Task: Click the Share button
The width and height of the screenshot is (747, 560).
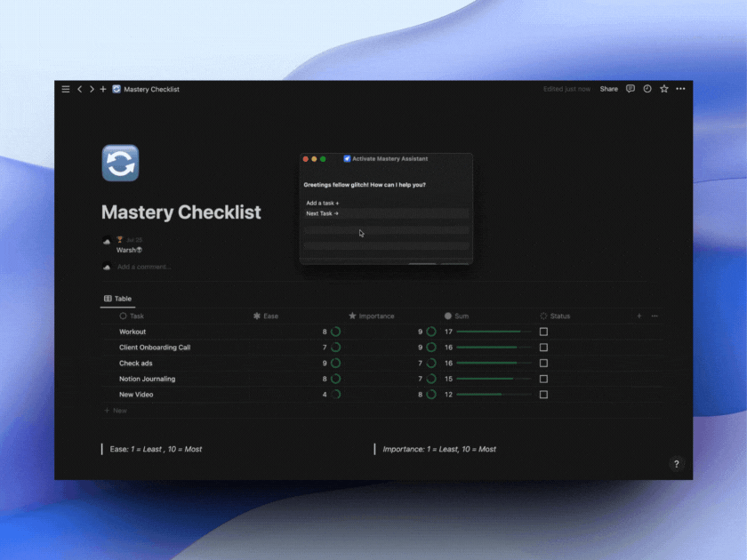Action: pos(608,89)
